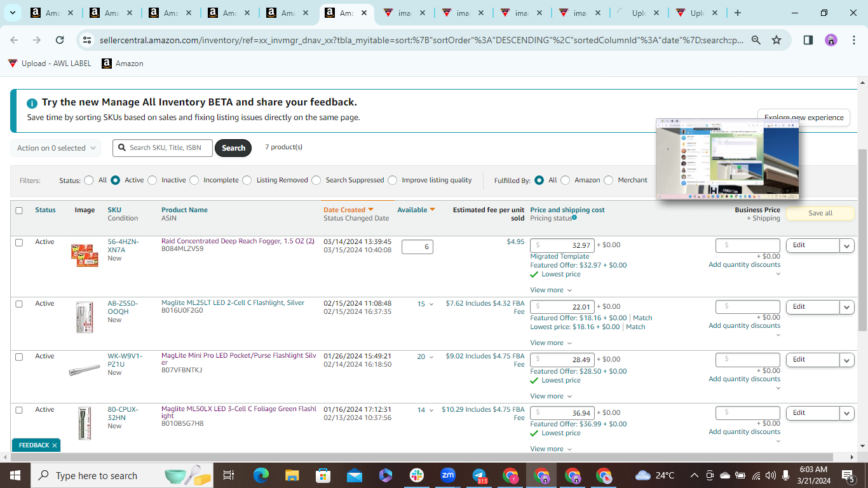Click the Search button

coord(233,148)
